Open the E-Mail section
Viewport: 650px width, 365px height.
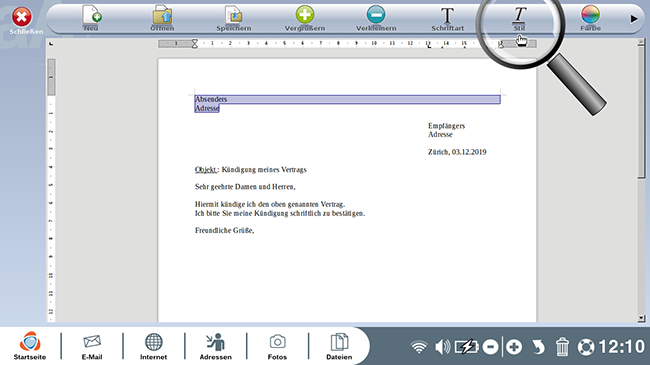point(92,345)
